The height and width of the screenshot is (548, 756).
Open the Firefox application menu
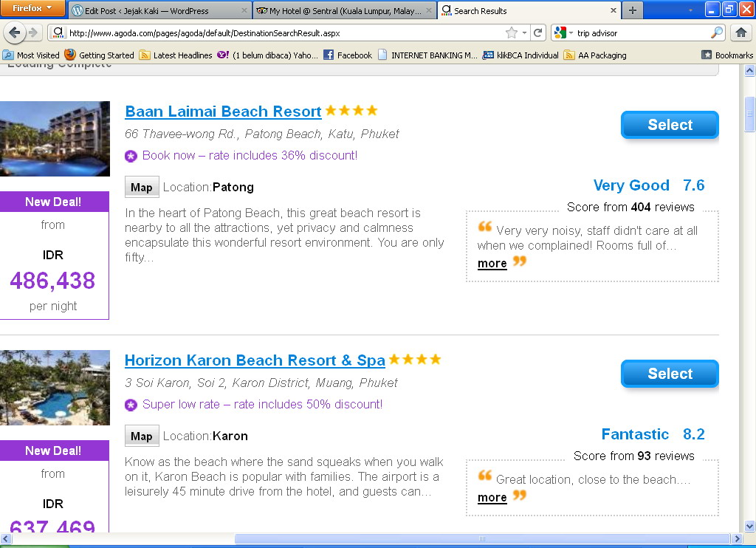pyautogui.click(x=33, y=9)
